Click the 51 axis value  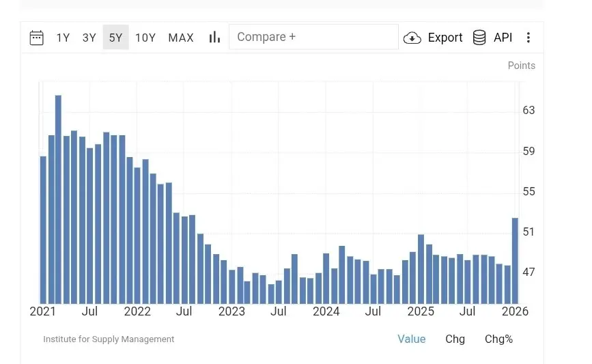pos(528,232)
